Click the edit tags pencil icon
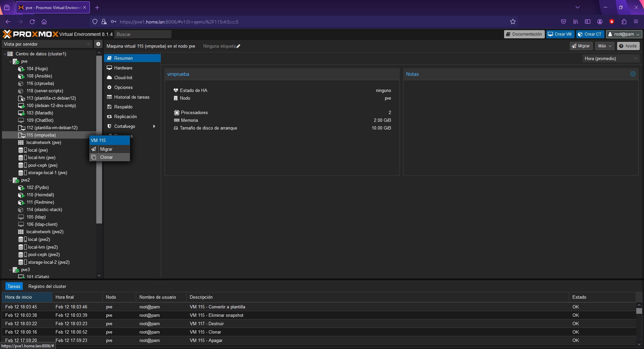 238,46
